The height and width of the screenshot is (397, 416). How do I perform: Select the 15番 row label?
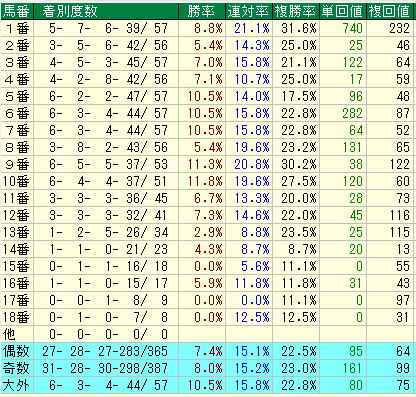pos(17,267)
